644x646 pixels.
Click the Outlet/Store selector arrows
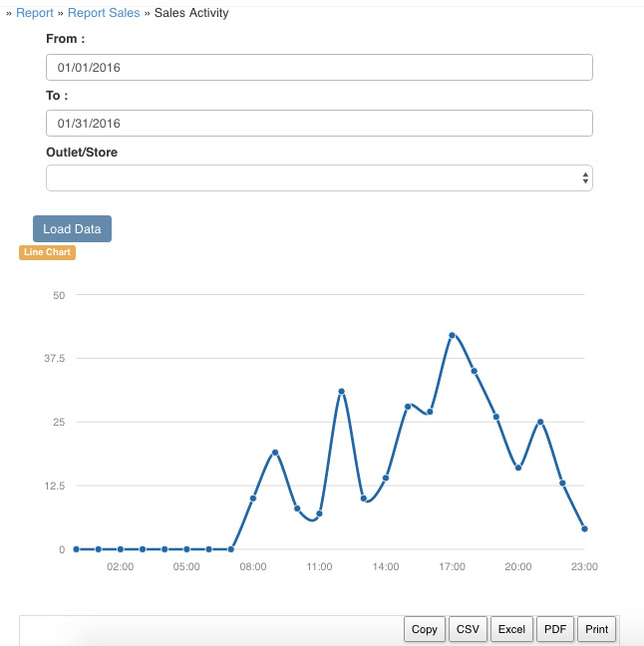(585, 178)
